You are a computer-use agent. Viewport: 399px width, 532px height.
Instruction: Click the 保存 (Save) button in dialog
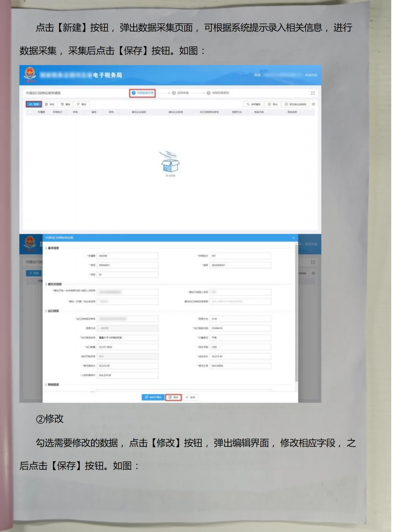(173, 397)
